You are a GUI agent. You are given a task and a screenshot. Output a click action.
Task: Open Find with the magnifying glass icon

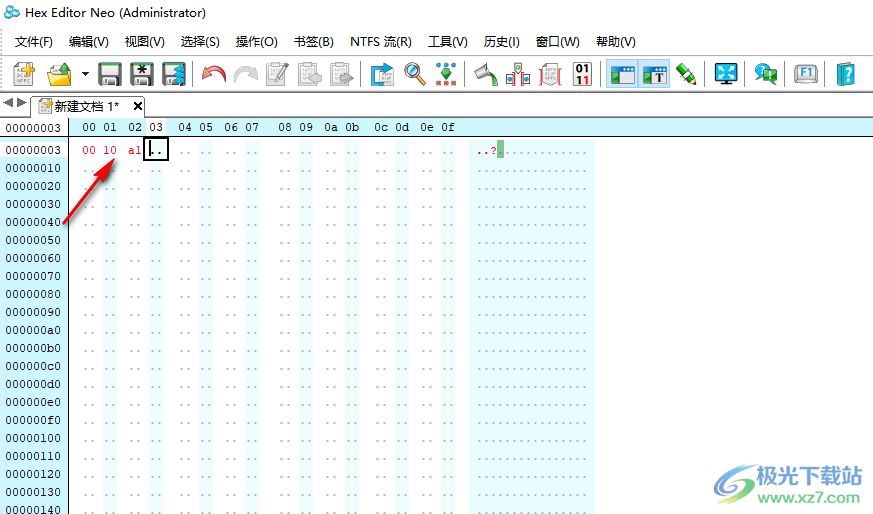coord(414,74)
